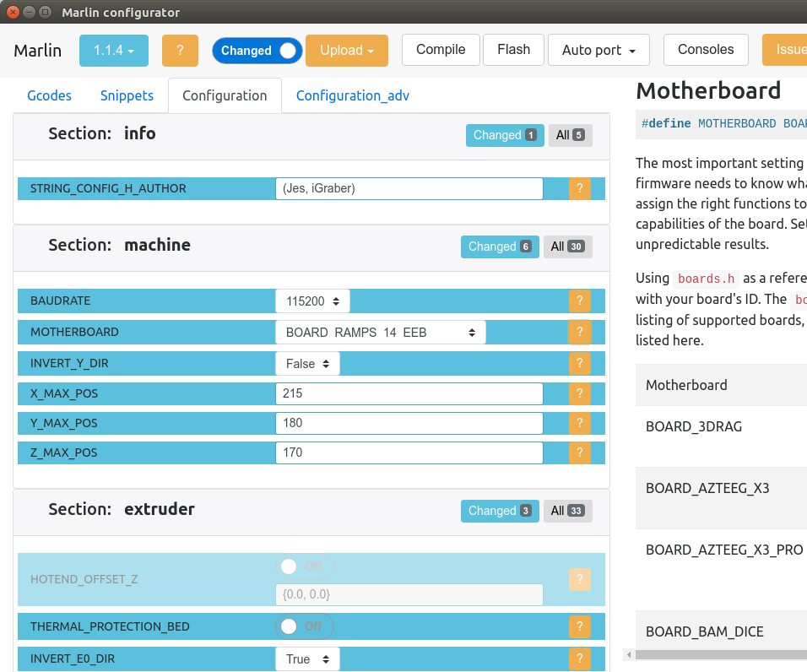Switch to the Configuration_adv tab
The image size is (807, 672).
(x=353, y=95)
